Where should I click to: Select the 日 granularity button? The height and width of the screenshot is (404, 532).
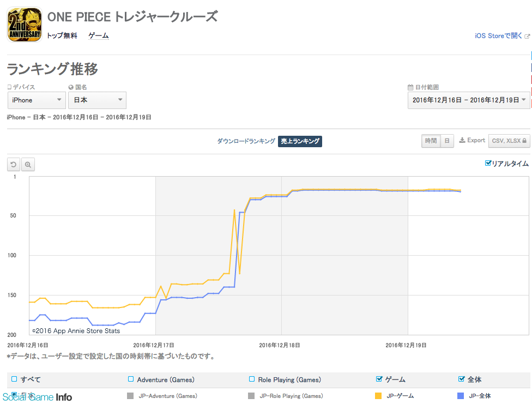pos(447,141)
